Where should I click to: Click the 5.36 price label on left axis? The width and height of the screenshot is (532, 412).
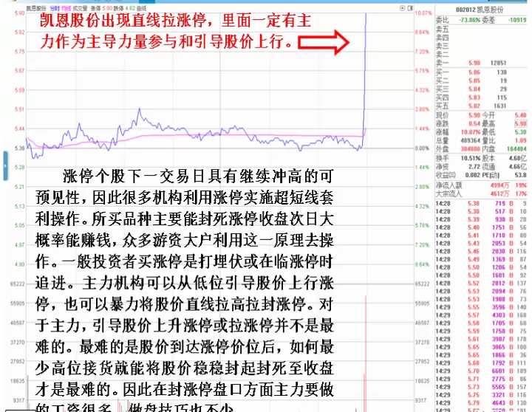20,148
